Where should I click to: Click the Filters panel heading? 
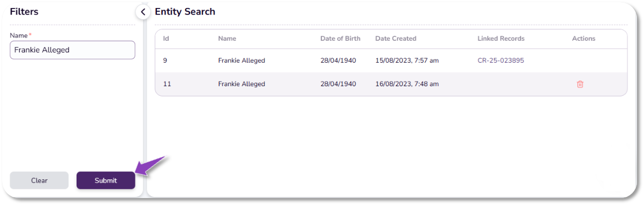point(24,12)
